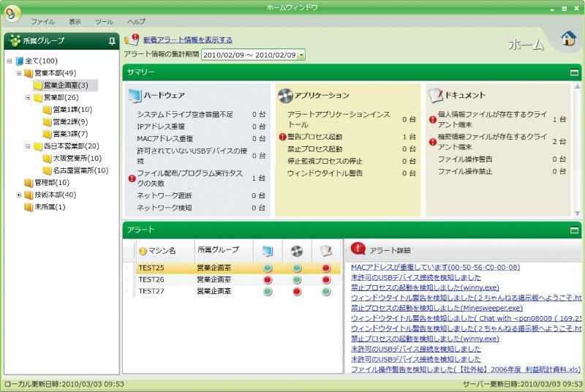Open the 表示 menu

(75, 22)
